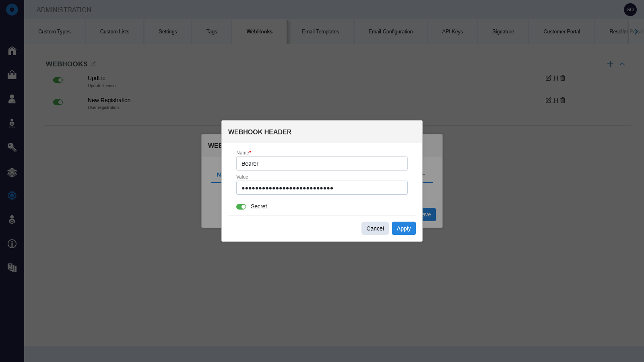Open external link next to WEBHOOKS title
The height and width of the screenshot is (362, 644).
click(93, 64)
